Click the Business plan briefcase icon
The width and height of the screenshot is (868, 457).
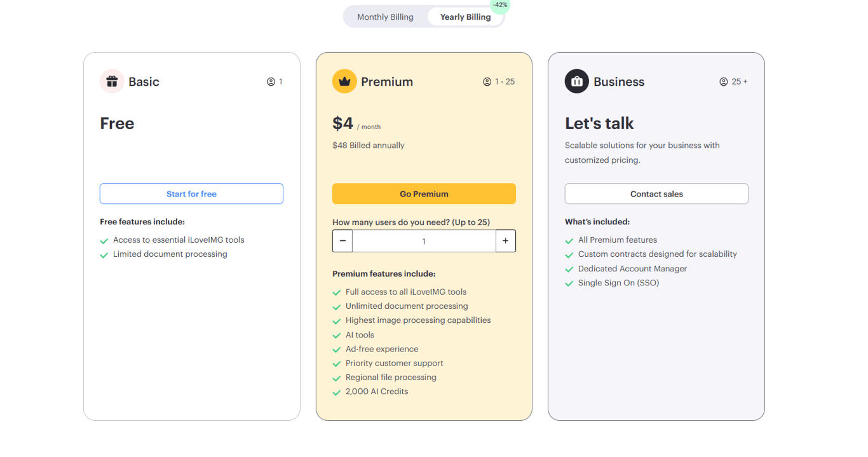coord(577,81)
